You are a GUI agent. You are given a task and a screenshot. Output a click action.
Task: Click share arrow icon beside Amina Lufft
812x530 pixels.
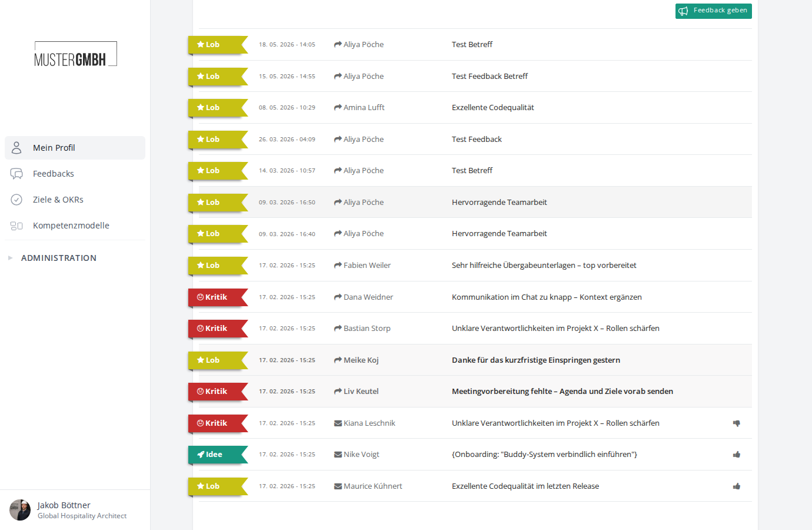tap(338, 108)
